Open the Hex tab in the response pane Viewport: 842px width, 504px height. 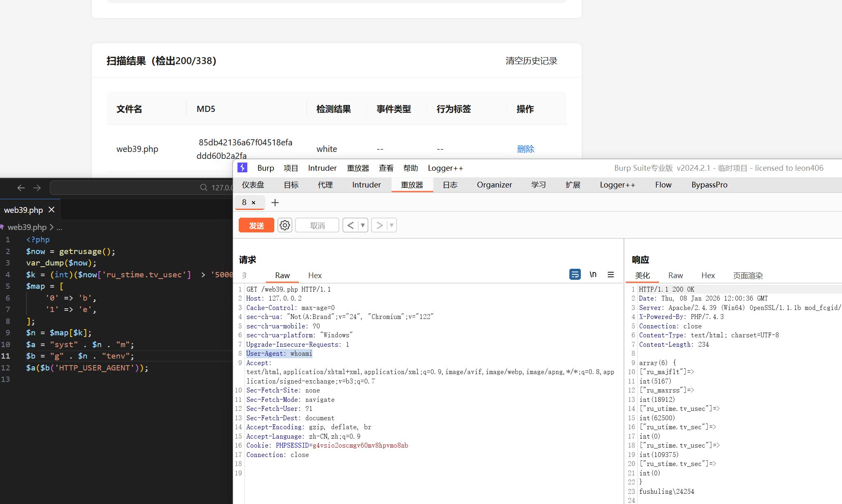[708, 275]
